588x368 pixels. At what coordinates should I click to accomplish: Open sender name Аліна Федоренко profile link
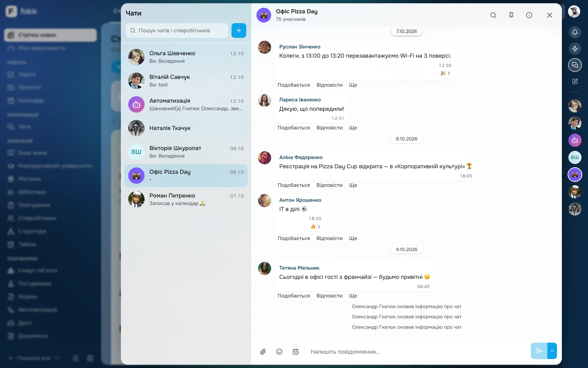(x=301, y=157)
